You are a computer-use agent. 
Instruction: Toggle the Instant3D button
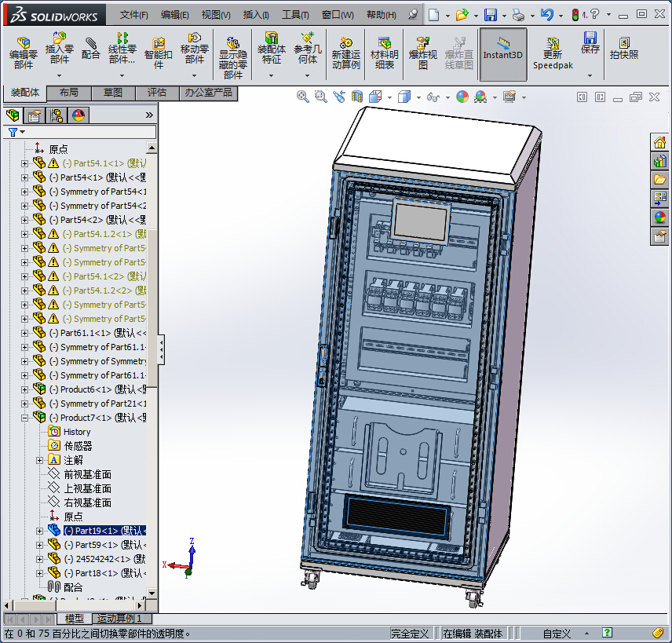(x=503, y=49)
